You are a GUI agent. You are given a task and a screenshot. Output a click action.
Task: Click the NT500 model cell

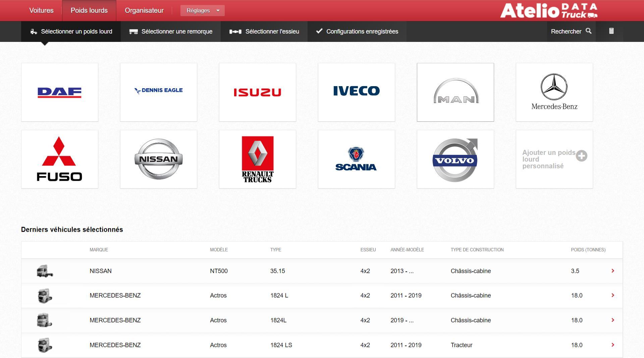[x=219, y=271]
